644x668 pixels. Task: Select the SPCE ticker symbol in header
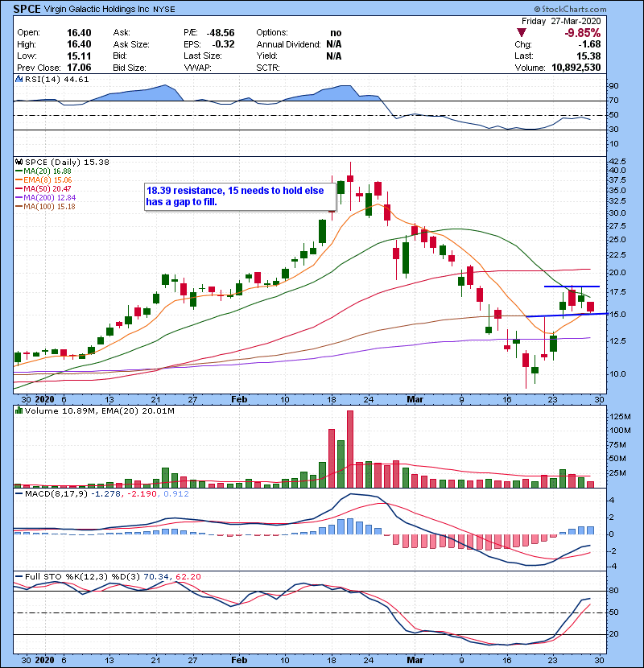pos(27,9)
